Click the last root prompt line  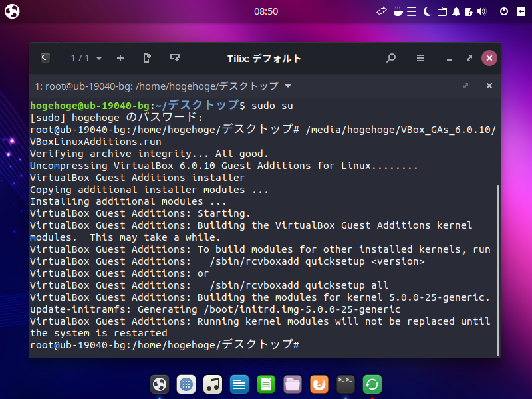164,345
